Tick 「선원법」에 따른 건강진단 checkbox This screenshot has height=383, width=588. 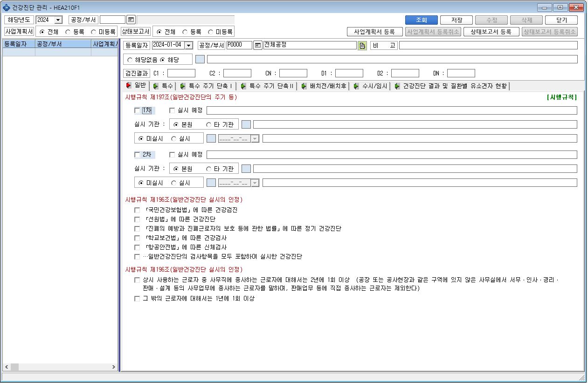(x=137, y=219)
